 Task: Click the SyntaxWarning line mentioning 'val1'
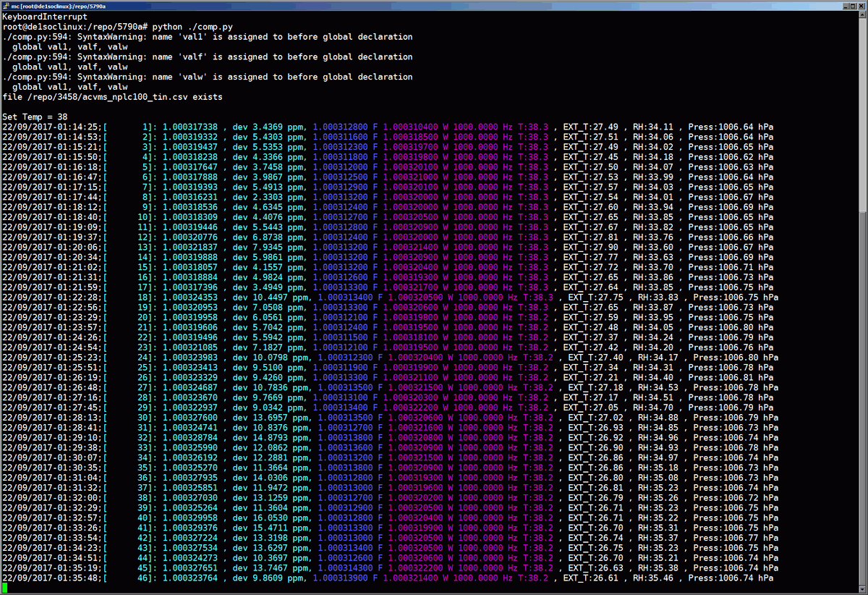[x=208, y=36]
